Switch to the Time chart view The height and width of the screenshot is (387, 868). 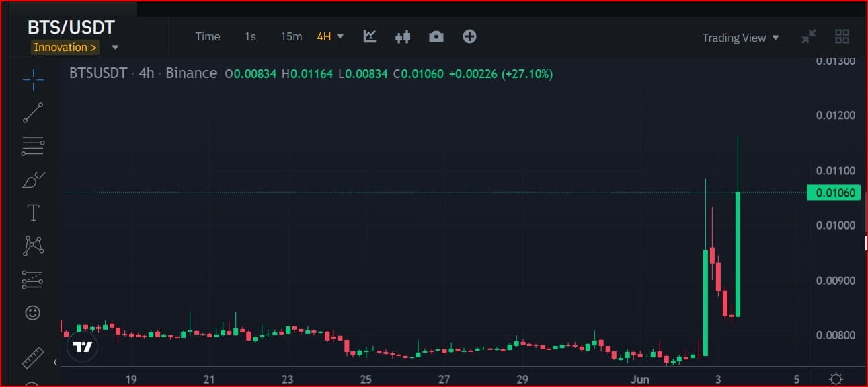point(208,36)
